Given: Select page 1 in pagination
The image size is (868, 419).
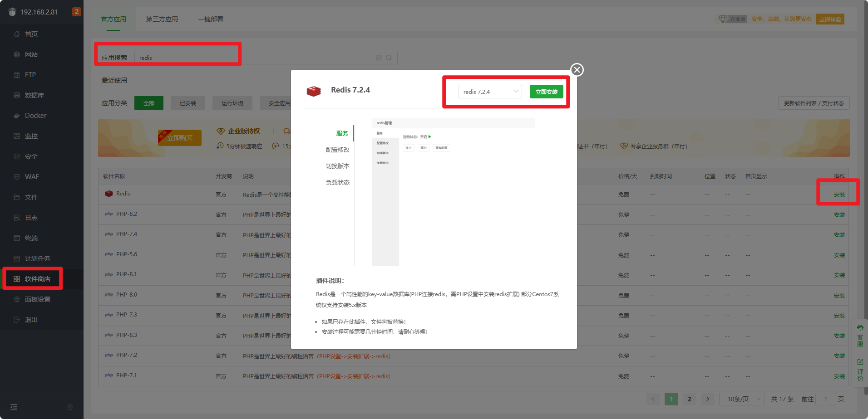Looking at the screenshot, I should coord(671,399).
